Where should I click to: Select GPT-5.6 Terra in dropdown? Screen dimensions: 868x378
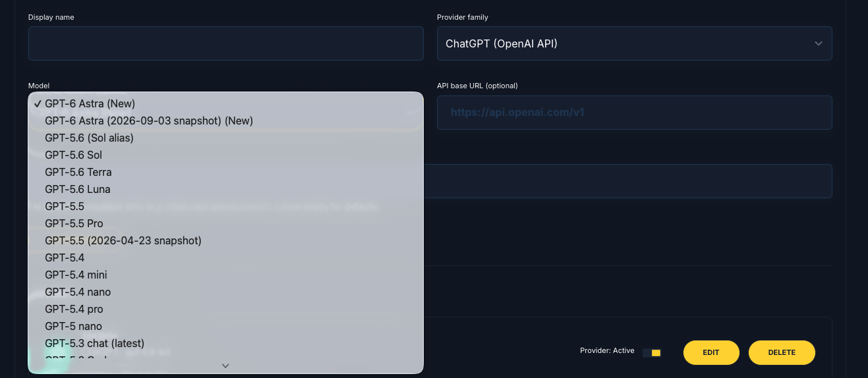(x=225, y=172)
